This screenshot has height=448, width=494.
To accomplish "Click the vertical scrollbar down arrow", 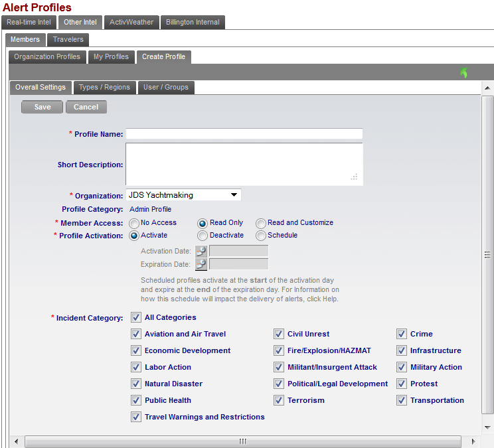I will click(x=487, y=427).
